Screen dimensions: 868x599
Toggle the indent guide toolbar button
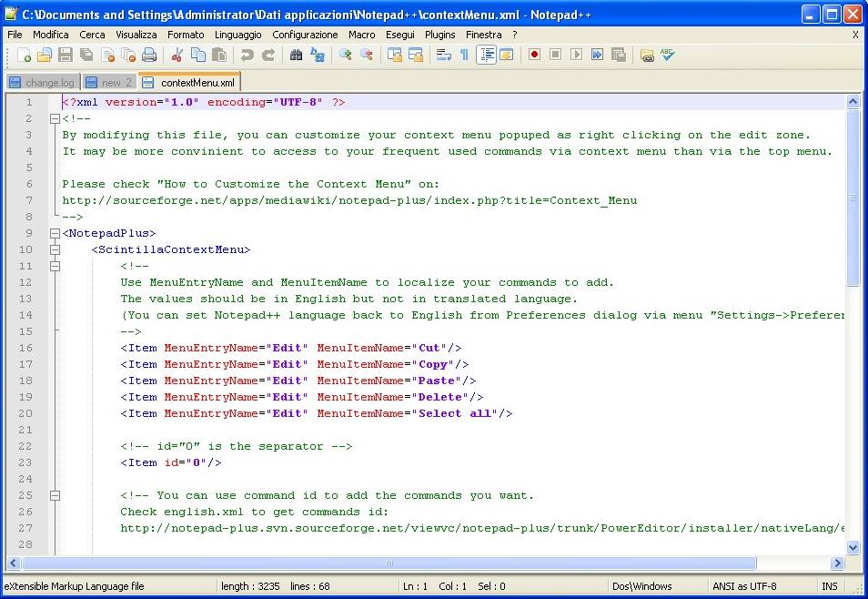click(486, 56)
